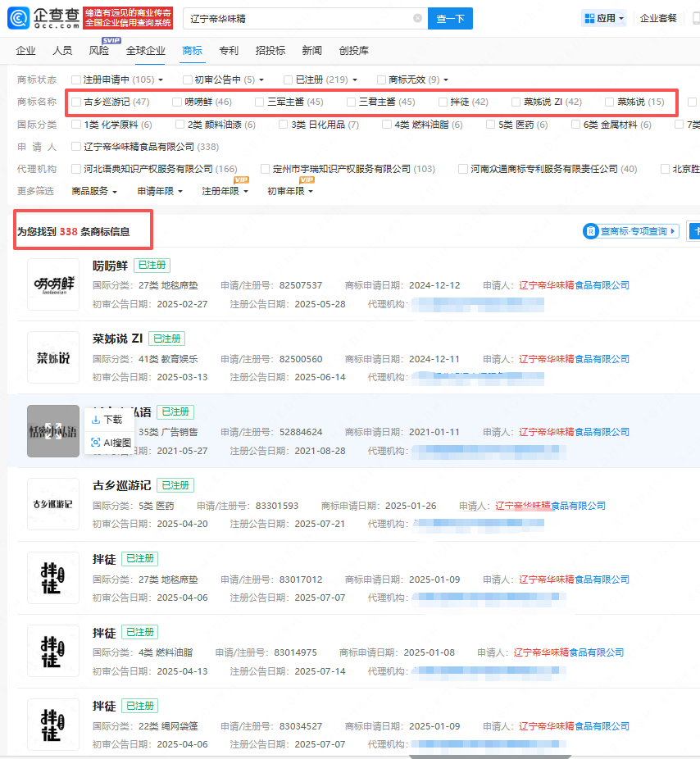Viewport: 700px width, 759px height.
Task: Open the 企业套餐 link in header
Action: (x=658, y=18)
